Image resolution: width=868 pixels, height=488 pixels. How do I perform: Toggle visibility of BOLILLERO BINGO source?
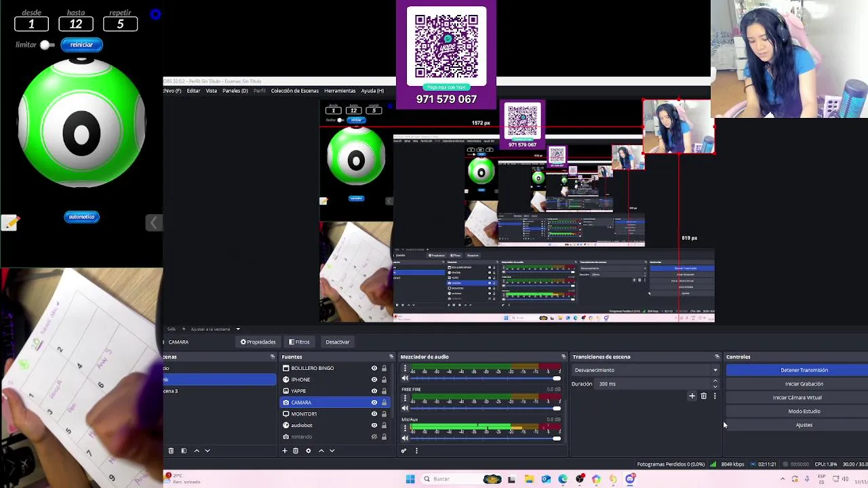pos(374,368)
